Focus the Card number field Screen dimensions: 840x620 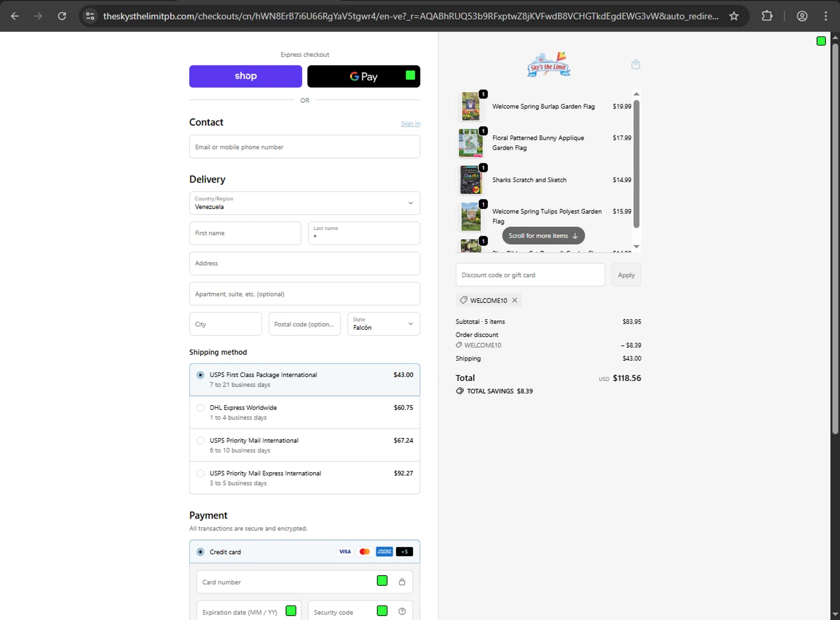point(305,582)
